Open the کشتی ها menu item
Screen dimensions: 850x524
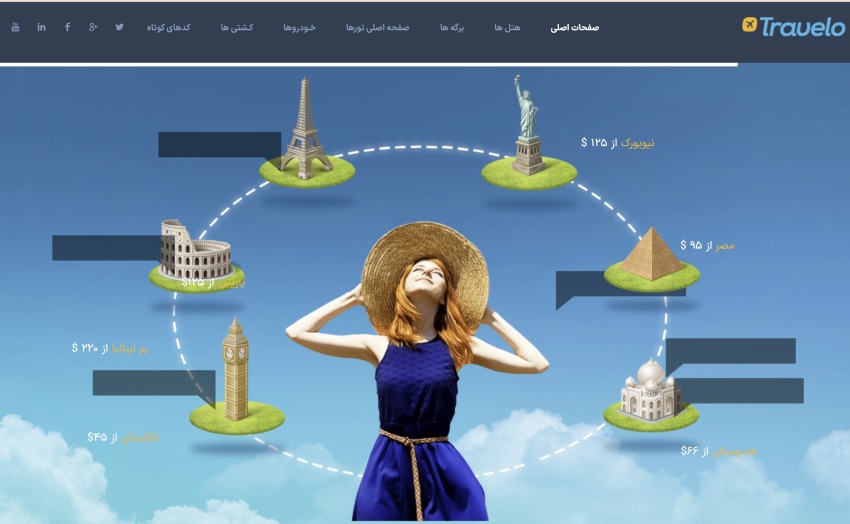coord(237,27)
